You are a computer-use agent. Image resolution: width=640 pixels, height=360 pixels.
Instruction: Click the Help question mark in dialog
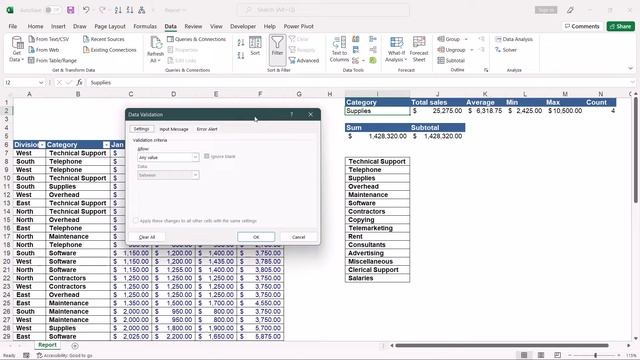tap(291, 115)
